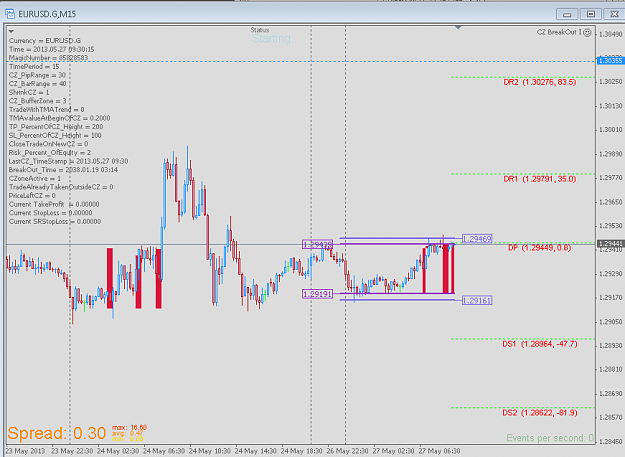Click the CZoneActive = 1 line

pyautogui.click(x=35, y=178)
